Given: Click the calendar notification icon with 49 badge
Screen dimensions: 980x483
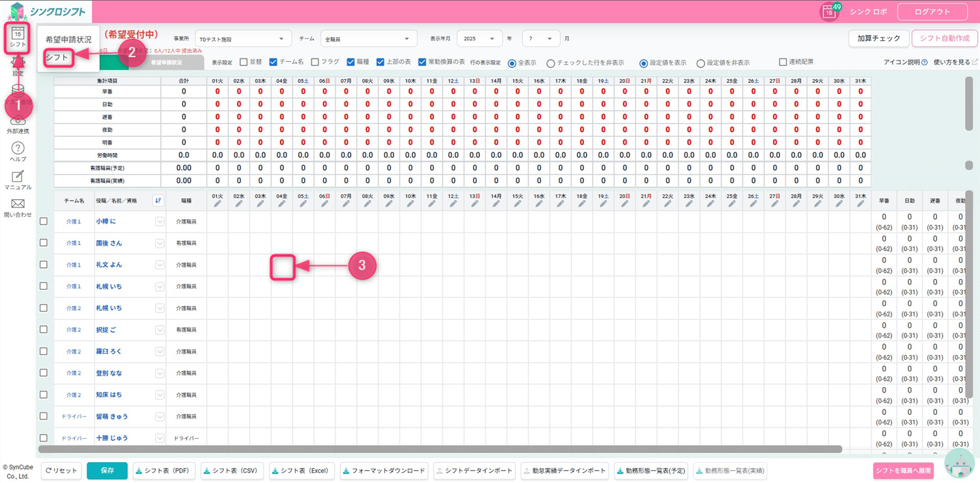Looking at the screenshot, I should click(x=829, y=12).
